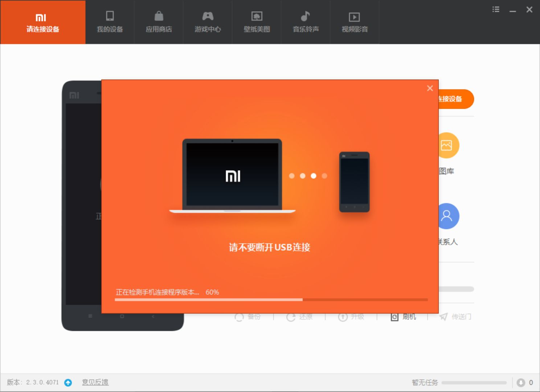The height and width of the screenshot is (392, 540).
Task: Open 视频影音 video section
Action: 354,22
